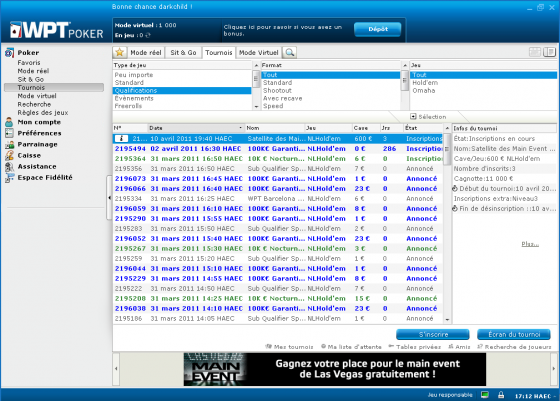Switch to the Mode réel tab
The width and height of the screenshot is (560, 401).
[x=146, y=52]
